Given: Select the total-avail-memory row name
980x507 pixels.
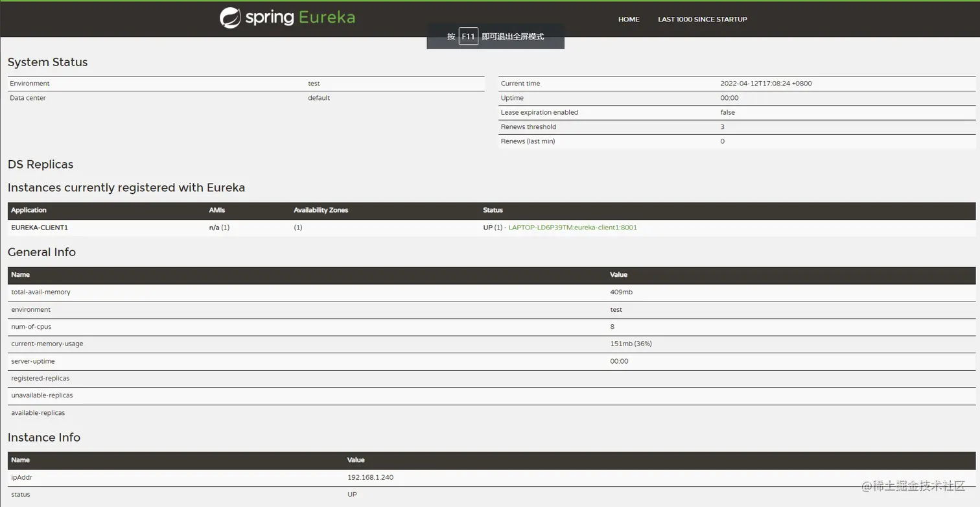Looking at the screenshot, I should (x=41, y=292).
